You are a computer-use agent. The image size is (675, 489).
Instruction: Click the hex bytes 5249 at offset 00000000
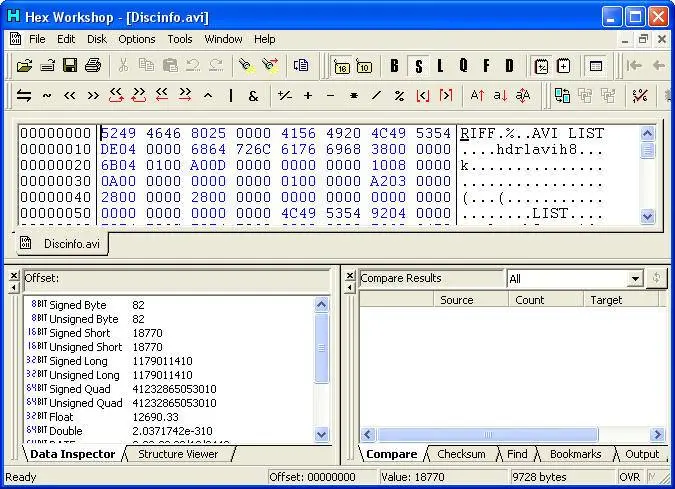pyautogui.click(x=118, y=133)
